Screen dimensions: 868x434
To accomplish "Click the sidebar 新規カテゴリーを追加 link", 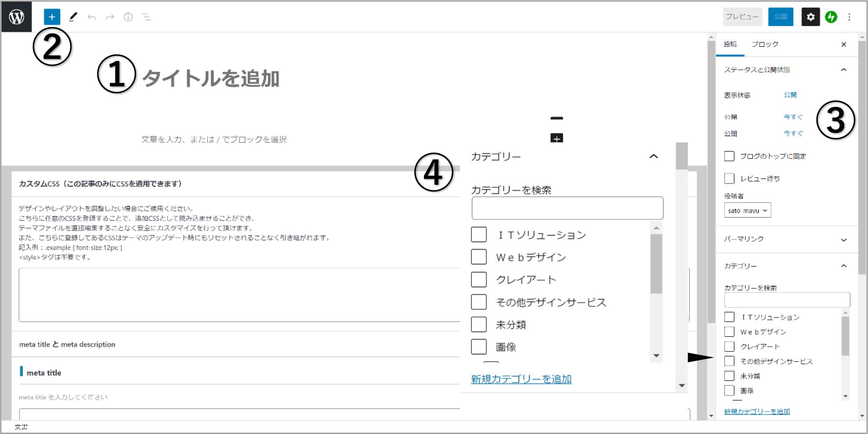I will tap(757, 412).
